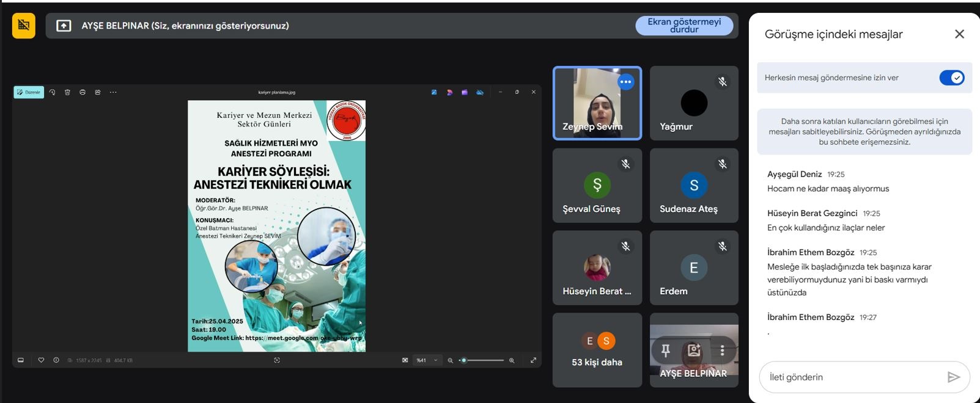
Task: Print the image using the printer icon
Action: click(83, 92)
